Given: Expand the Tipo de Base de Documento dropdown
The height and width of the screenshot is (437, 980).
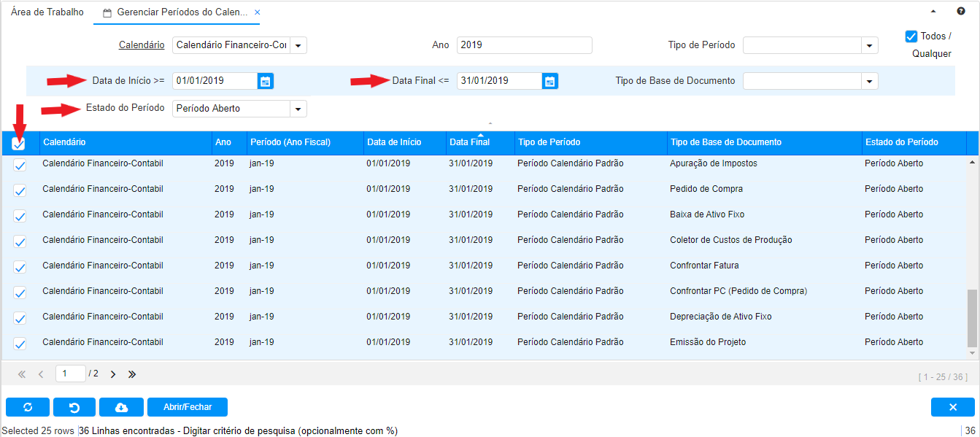Looking at the screenshot, I should [869, 81].
